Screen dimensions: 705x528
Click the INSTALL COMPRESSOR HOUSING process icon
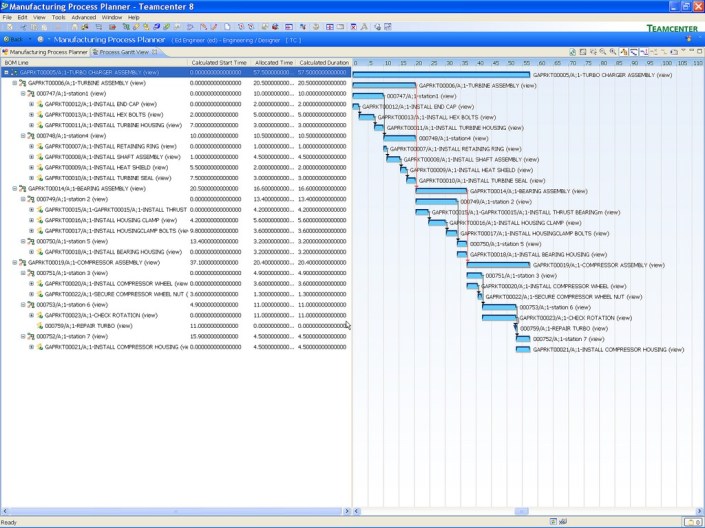tap(40, 346)
